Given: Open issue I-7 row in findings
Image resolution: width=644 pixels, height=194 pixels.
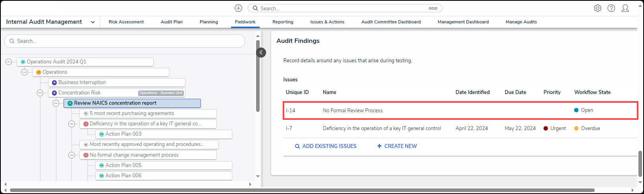Looking at the screenshot, I should (x=381, y=129).
